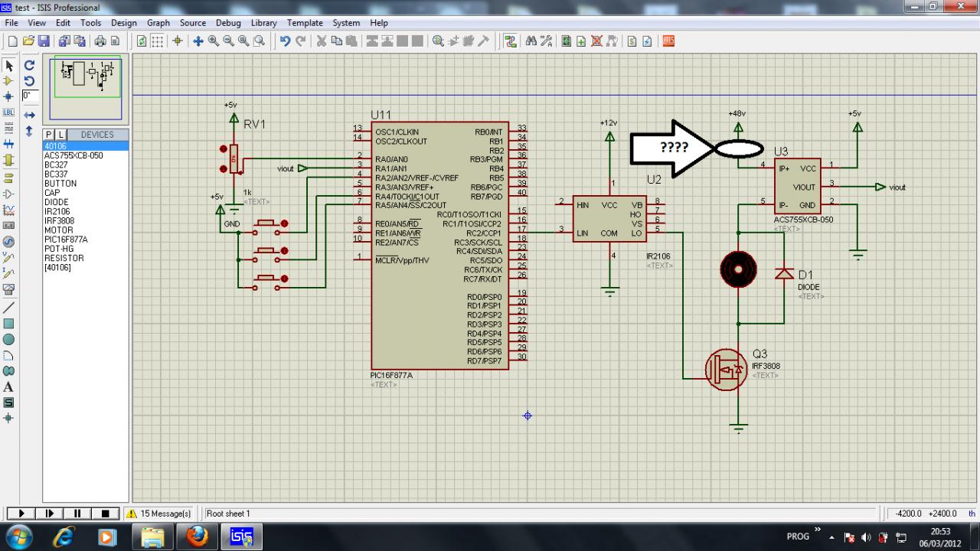
Task: Click the rotate clockwise icon
Action: point(29,66)
